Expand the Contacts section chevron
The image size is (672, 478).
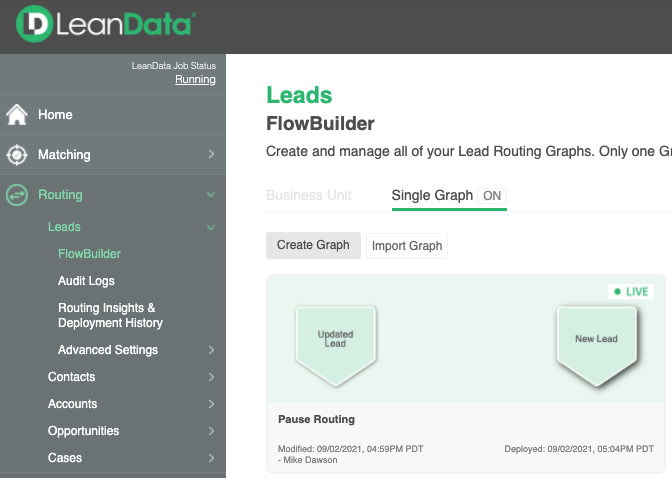(x=211, y=377)
